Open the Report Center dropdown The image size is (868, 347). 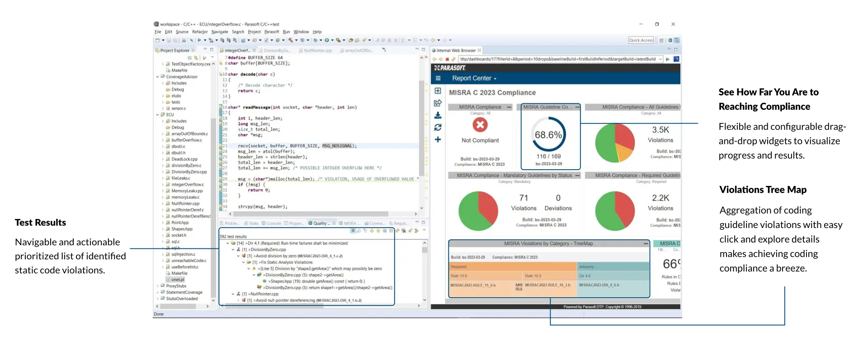pos(474,78)
